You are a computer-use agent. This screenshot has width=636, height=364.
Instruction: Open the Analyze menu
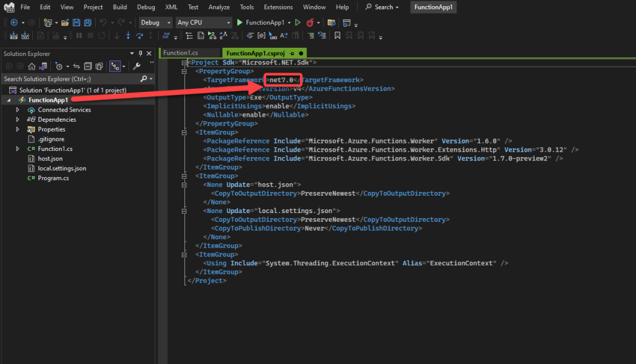(x=219, y=7)
